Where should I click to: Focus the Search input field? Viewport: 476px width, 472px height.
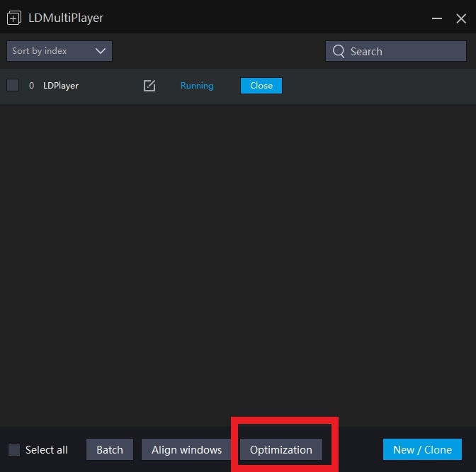pos(404,51)
